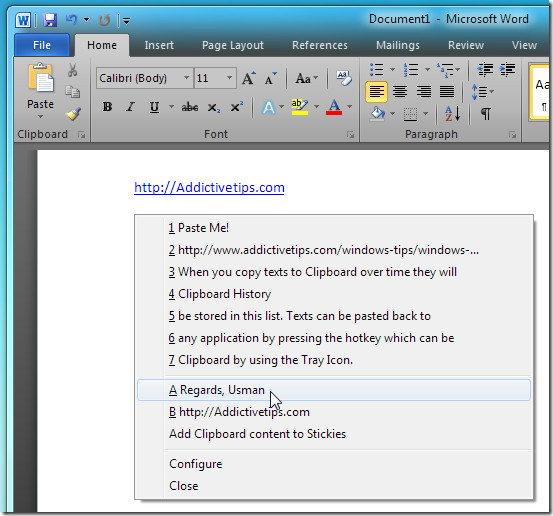Decrease paragraph indent
The image size is (553, 516).
[x=485, y=69]
